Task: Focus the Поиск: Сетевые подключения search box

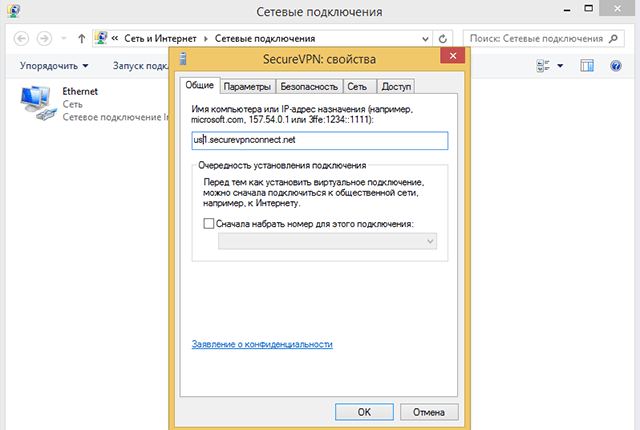Action: [543, 39]
